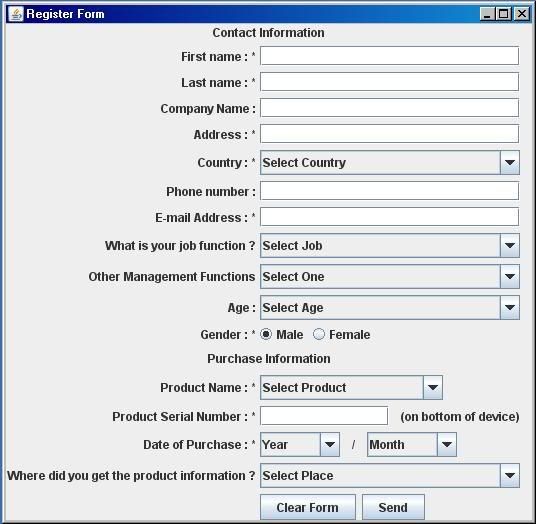The width and height of the screenshot is (536, 524).
Task: Expand the Select Job combo box
Action: 390,245
